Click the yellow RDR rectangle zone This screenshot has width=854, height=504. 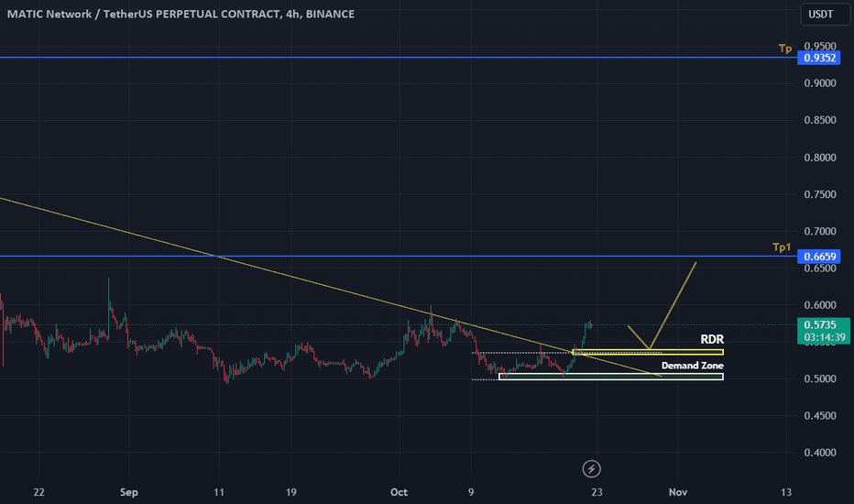pos(648,352)
